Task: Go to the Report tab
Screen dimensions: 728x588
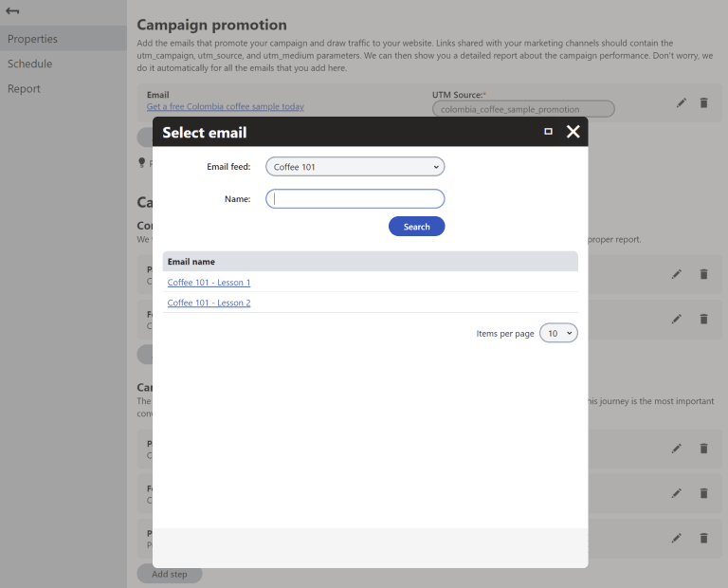Action: 24,88
